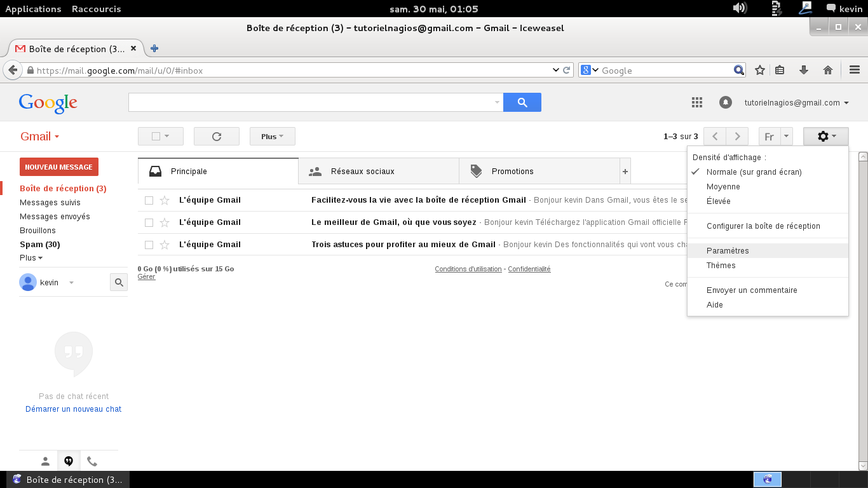
Task: Open the bookmarks list icon in browser toolbar
Action: [x=780, y=70]
